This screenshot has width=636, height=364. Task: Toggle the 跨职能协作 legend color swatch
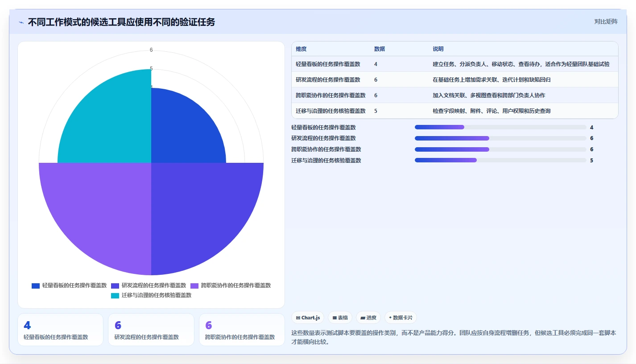194,285
